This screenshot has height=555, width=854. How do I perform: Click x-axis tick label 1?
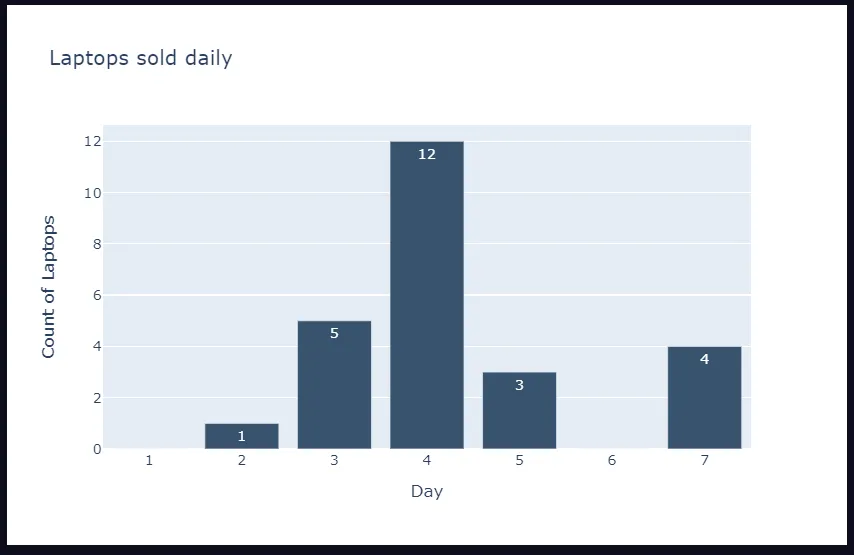149,461
